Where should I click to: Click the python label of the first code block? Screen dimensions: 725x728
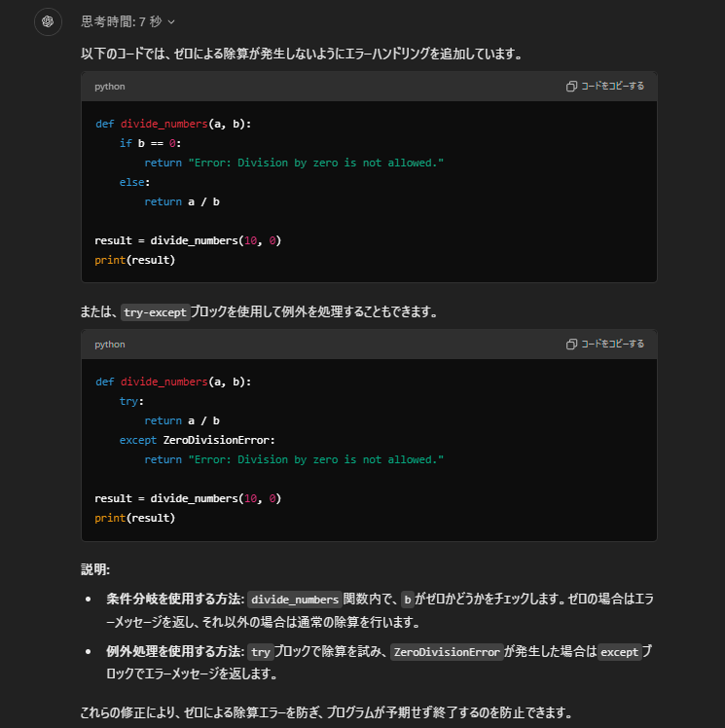tap(109, 87)
